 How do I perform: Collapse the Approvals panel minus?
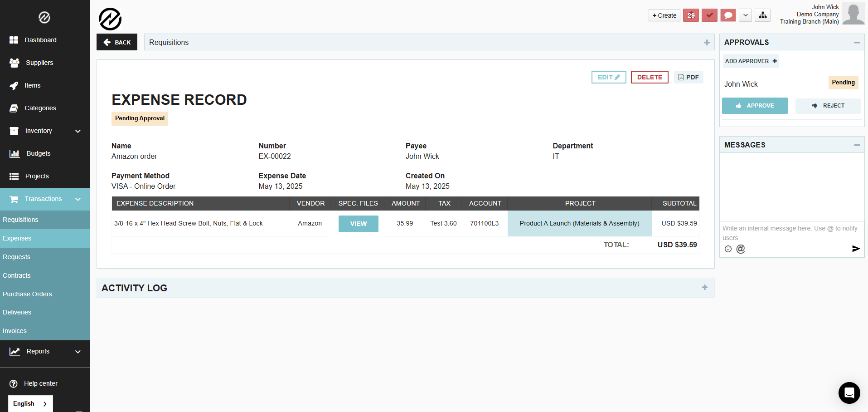[x=857, y=43]
